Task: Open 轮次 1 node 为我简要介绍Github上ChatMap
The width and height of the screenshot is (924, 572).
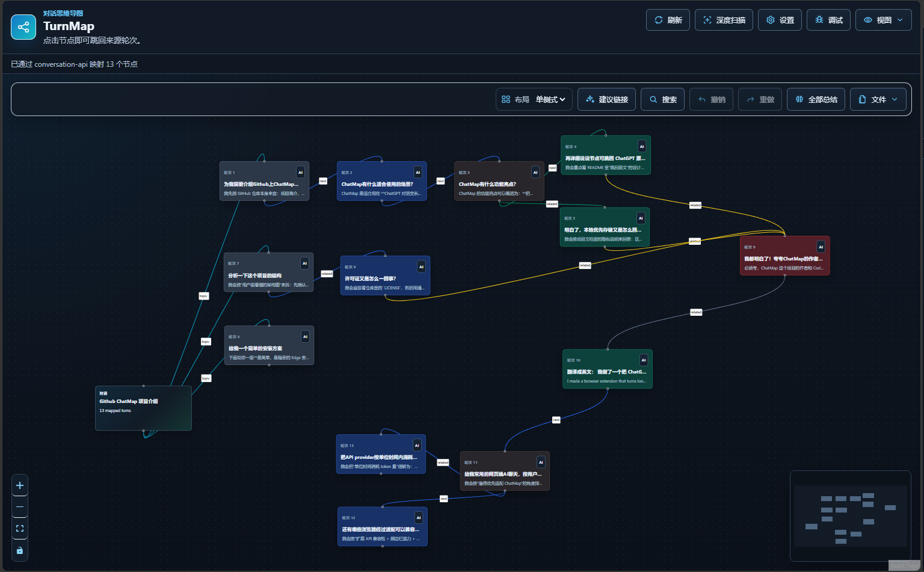Action: pos(264,181)
